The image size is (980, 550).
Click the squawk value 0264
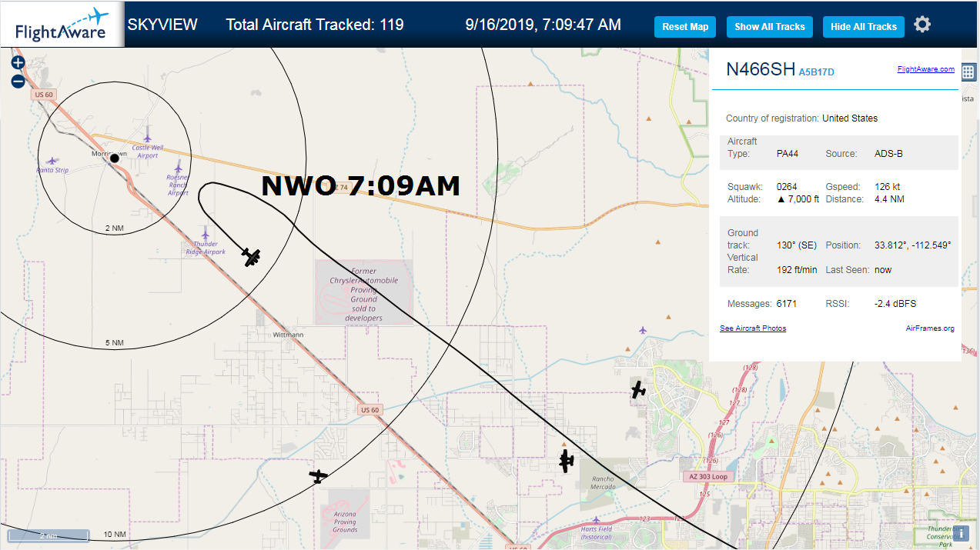pyautogui.click(x=787, y=187)
